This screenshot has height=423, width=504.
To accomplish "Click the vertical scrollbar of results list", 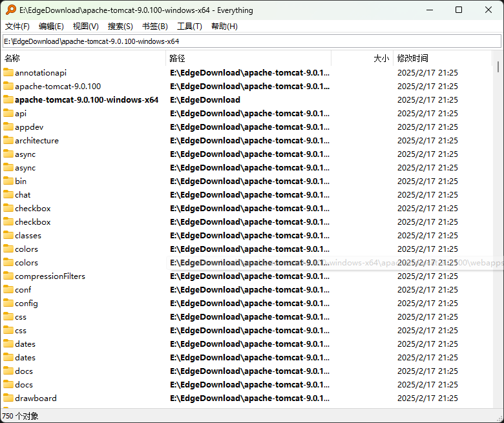I will pos(498,194).
